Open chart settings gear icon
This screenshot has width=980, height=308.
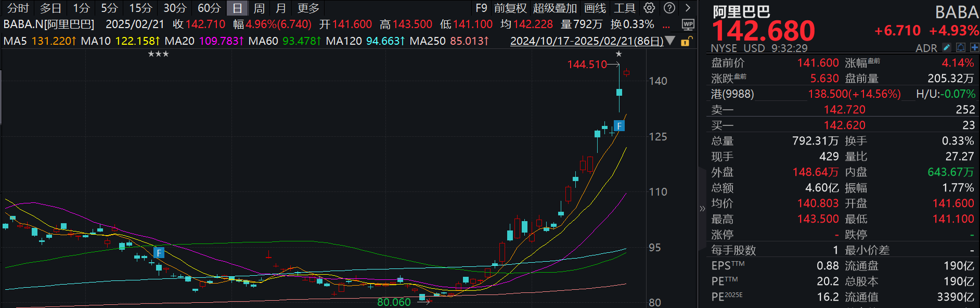649,8
